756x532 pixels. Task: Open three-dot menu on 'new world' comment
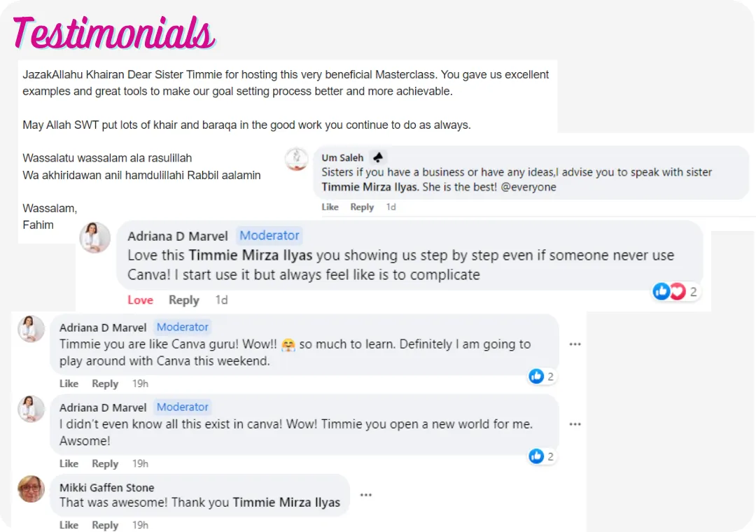point(575,424)
